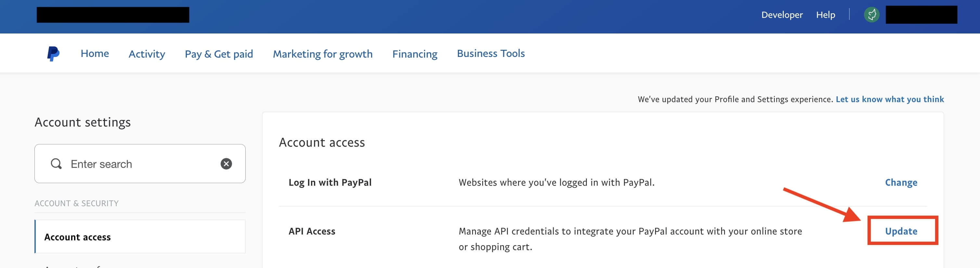The width and height of the screenshot is (980, 268).
Task: Open Help from the top bar
Action: pyautogui.click(x=826, y=15)
